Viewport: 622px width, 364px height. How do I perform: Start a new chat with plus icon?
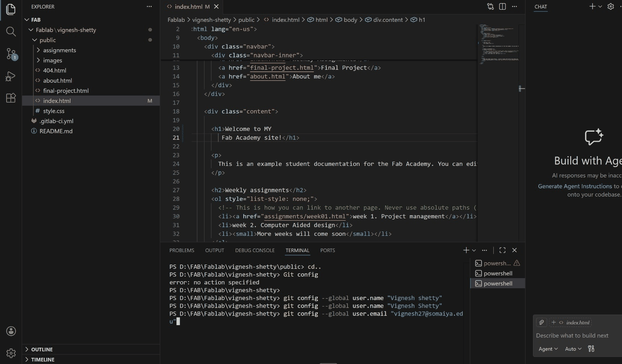[x=592, y=6]
